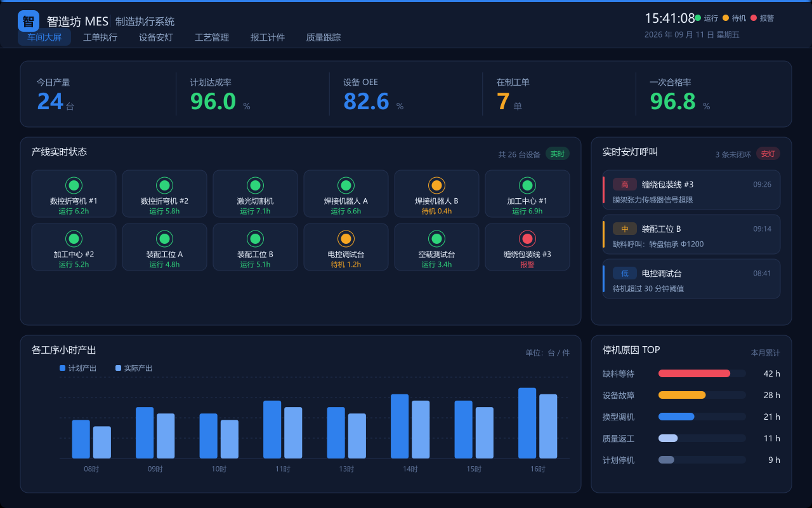Open the 中 priority 装配工位 B alert
Image resolution: width=812 pixels, height=508 pixels.
pos(691,234)
